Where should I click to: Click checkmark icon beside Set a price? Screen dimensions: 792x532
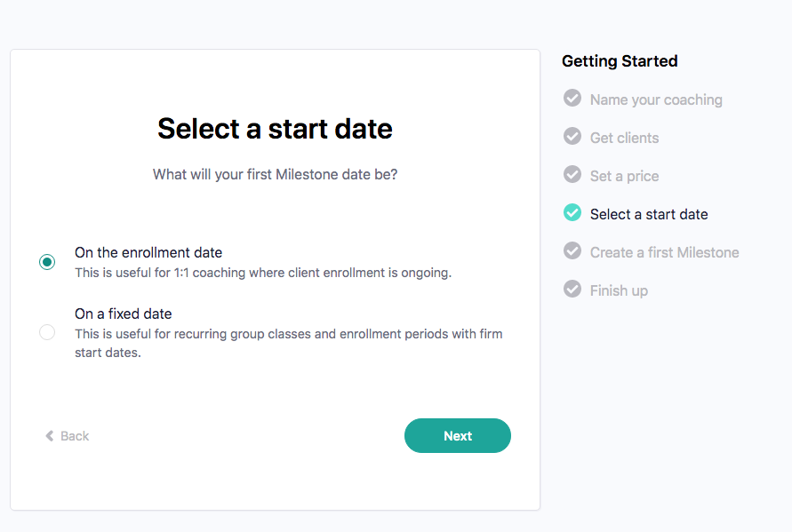coord(572,175)
